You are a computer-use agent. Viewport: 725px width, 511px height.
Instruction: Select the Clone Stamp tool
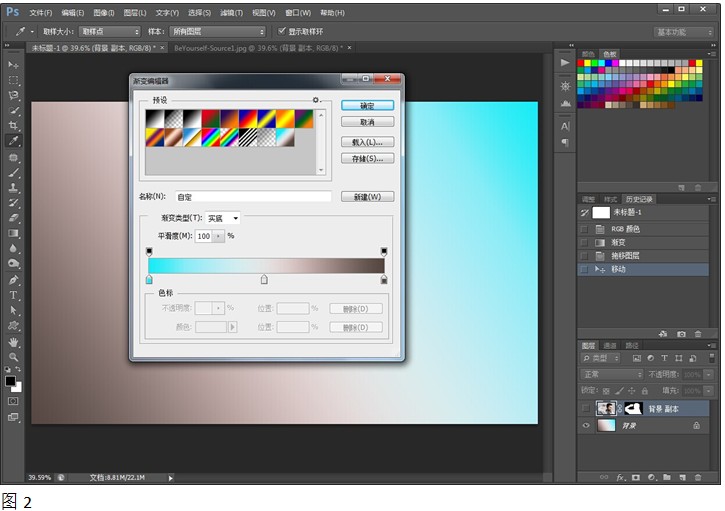tap(13, 187)
